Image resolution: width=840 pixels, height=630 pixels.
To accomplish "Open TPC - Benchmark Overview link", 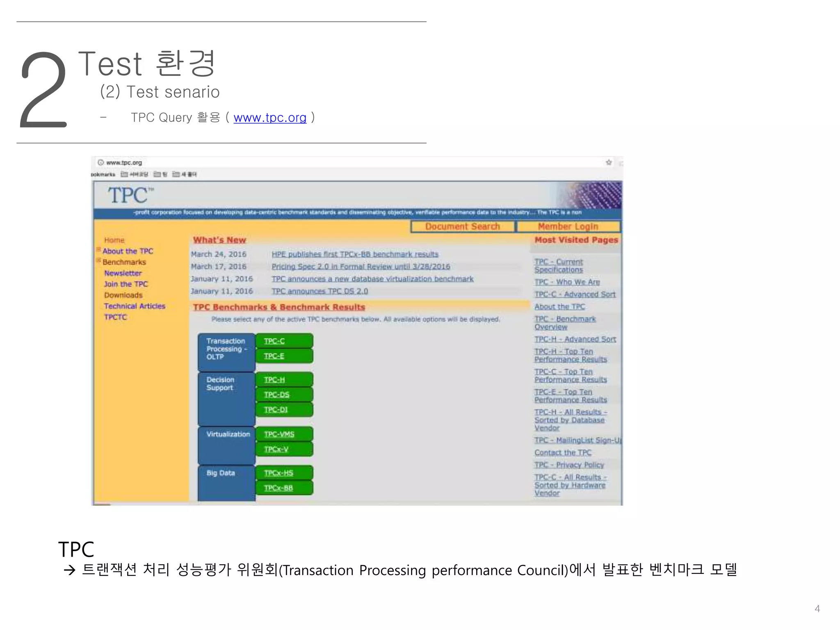I will click(x=565, y=323).
